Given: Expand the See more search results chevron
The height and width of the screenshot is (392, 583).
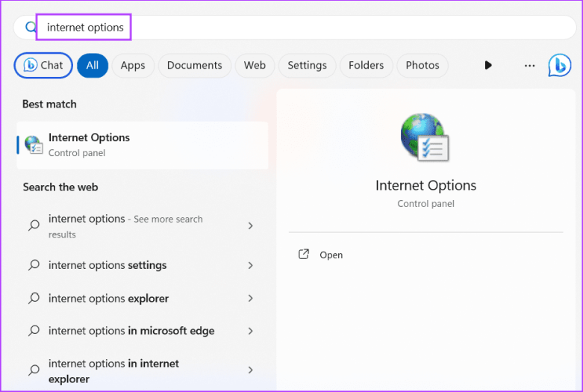Looking at the screenshot, I should (250, 225).
